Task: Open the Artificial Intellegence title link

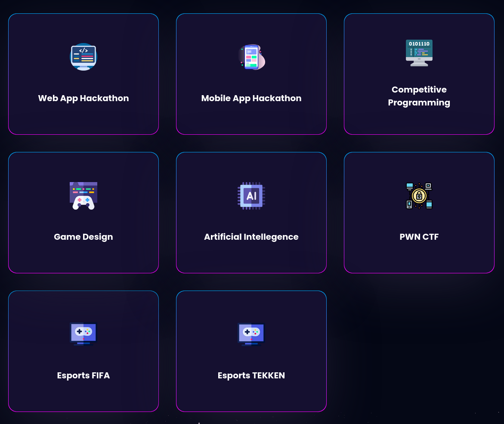Action: click(251, 237)
